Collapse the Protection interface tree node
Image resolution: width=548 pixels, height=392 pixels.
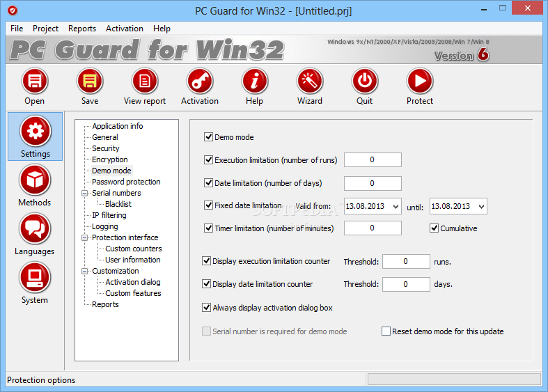[x=84, y=238]
